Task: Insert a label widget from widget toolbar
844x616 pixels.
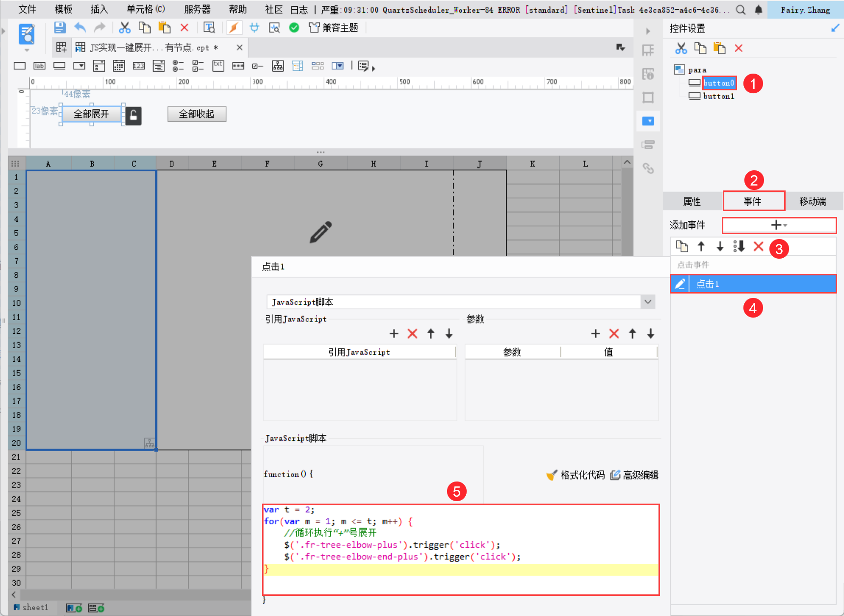Action: 39,66
